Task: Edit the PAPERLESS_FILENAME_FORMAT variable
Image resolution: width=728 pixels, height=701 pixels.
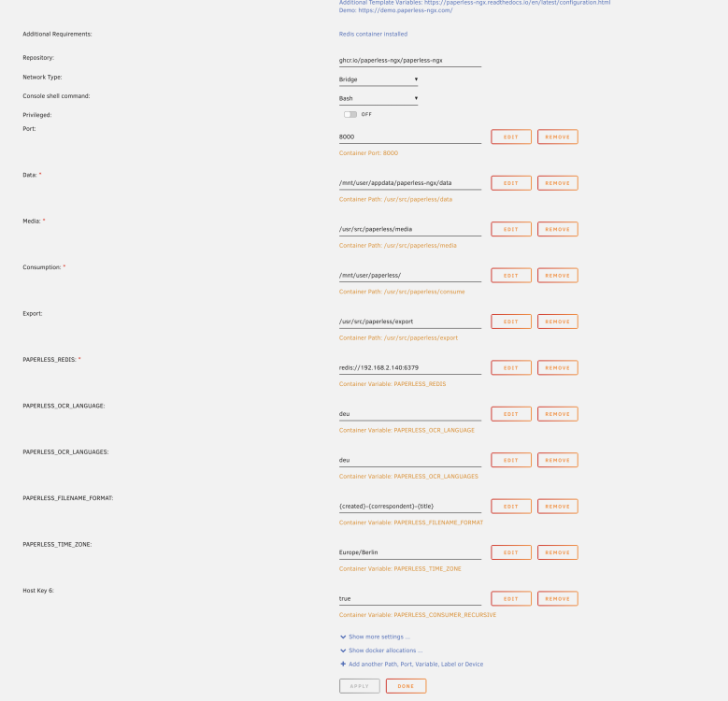Action: [510, 507]
